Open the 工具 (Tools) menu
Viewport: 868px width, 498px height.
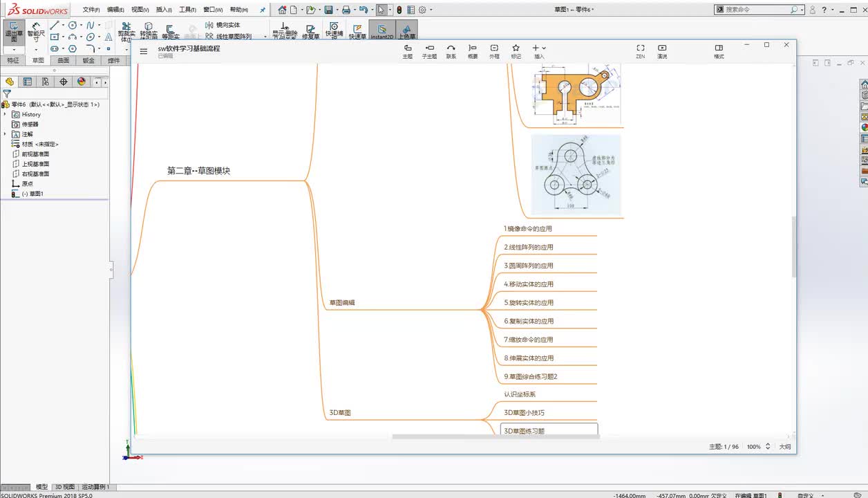187,10
